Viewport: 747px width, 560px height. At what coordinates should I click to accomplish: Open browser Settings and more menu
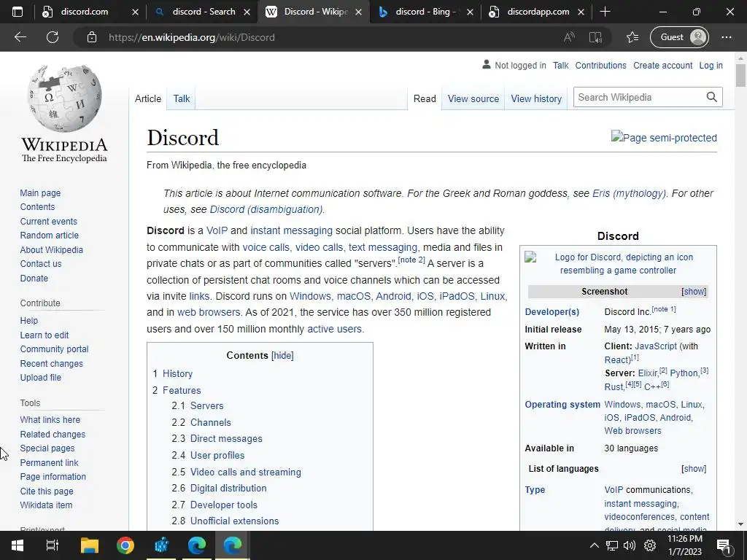pos(726,37)
